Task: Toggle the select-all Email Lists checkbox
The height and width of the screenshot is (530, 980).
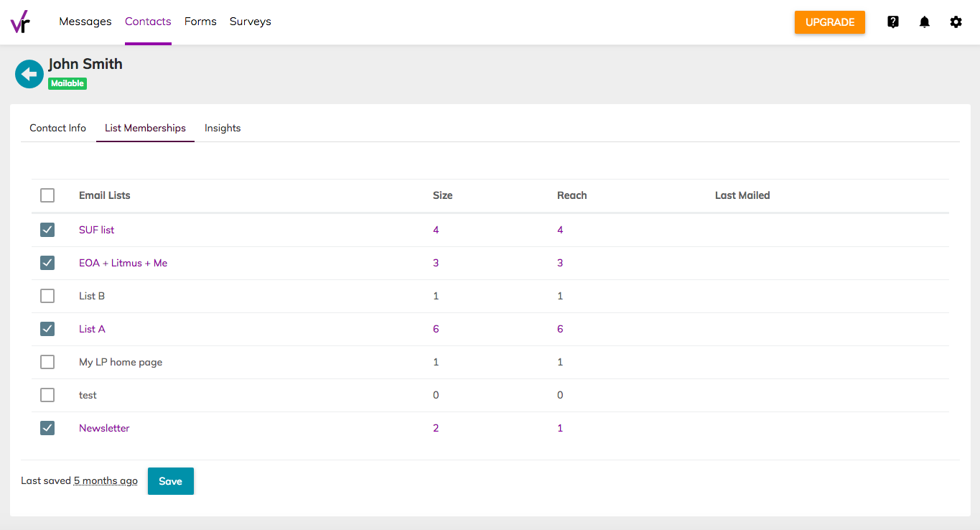Action: point(47,195)
